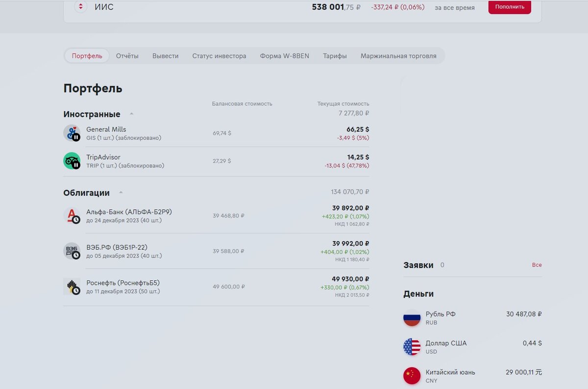Click the balance cost 39 468,80 ₽
The image size is (588, 389).
click(x=228, y=216)
